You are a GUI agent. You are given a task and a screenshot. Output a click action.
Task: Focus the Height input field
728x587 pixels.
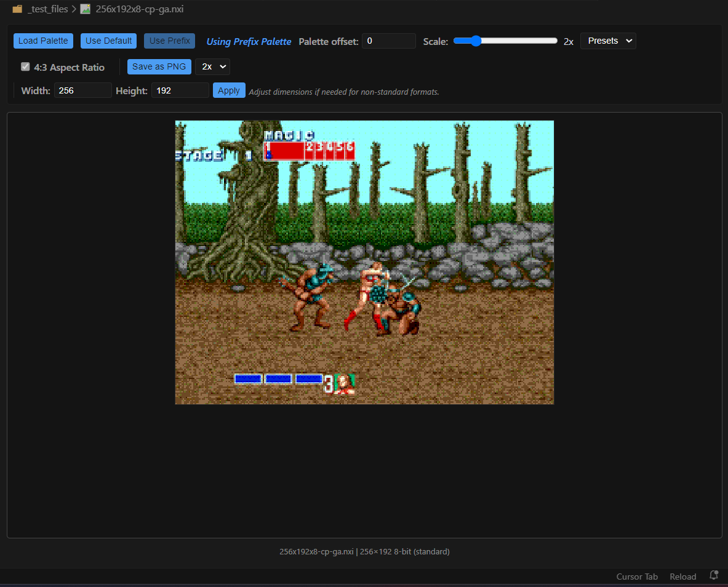click(x=180, y=90)
